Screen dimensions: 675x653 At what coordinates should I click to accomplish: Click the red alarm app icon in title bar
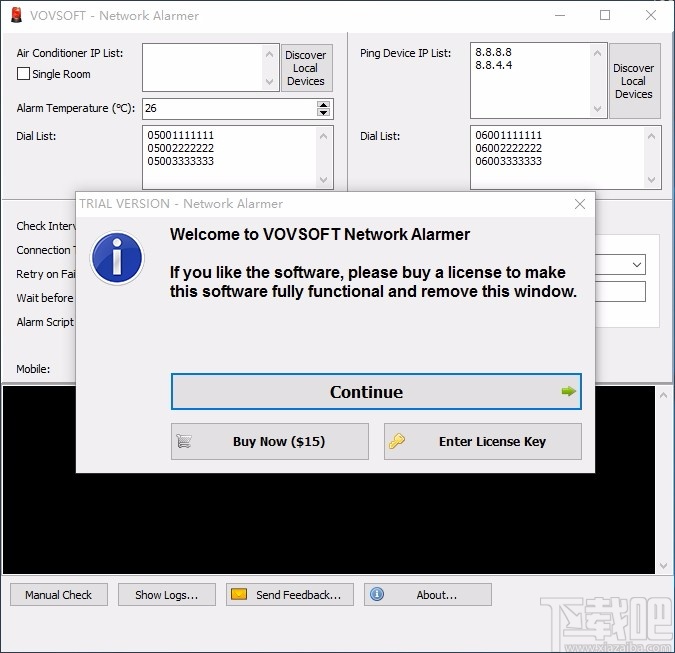[x=16, y=15]
